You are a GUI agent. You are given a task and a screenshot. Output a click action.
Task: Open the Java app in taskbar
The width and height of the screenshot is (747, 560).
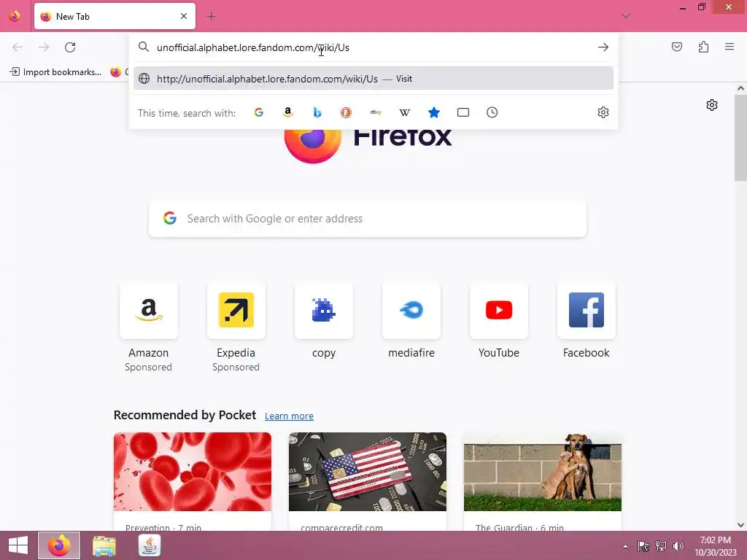point(150,545)
